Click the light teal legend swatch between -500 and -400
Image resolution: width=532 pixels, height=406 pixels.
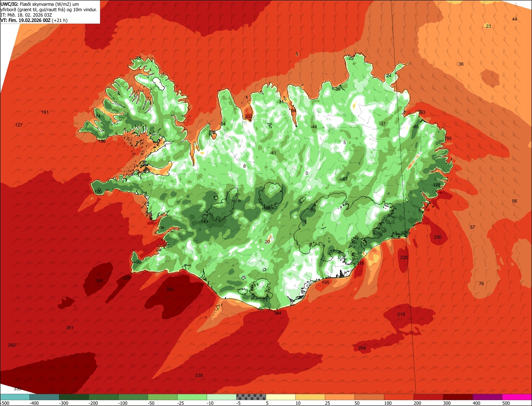point(15,396)
